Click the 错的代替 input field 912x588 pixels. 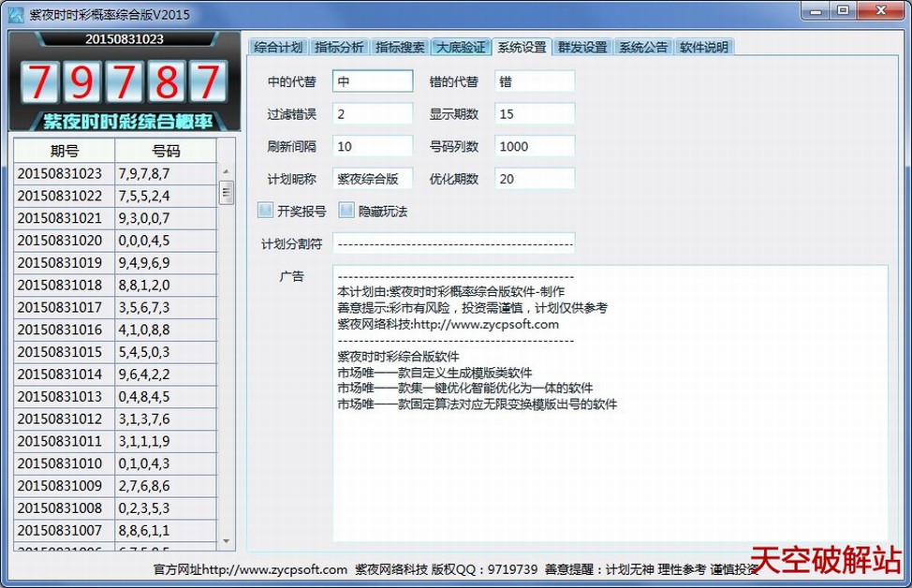pyautogui.click(x=534, y=81)
